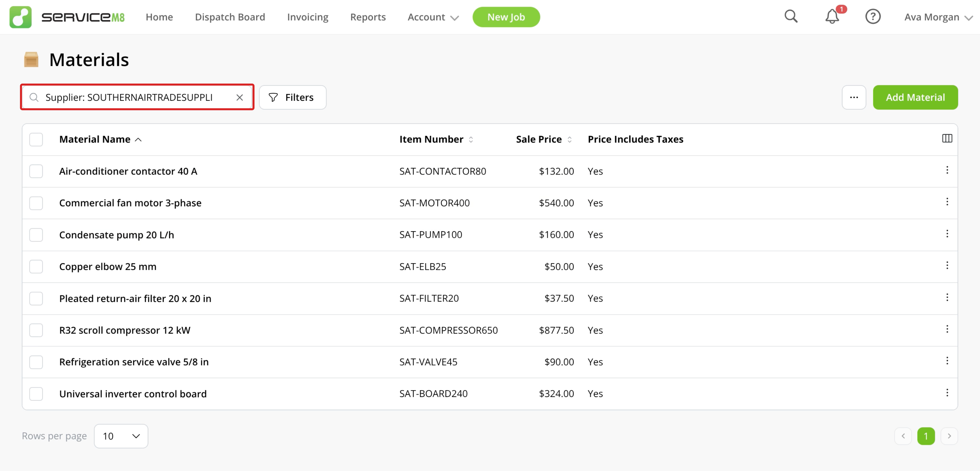This screenshot has height=471, width=980.
Task: Open the Rows per page dropdown
Action: coord(121,436)
